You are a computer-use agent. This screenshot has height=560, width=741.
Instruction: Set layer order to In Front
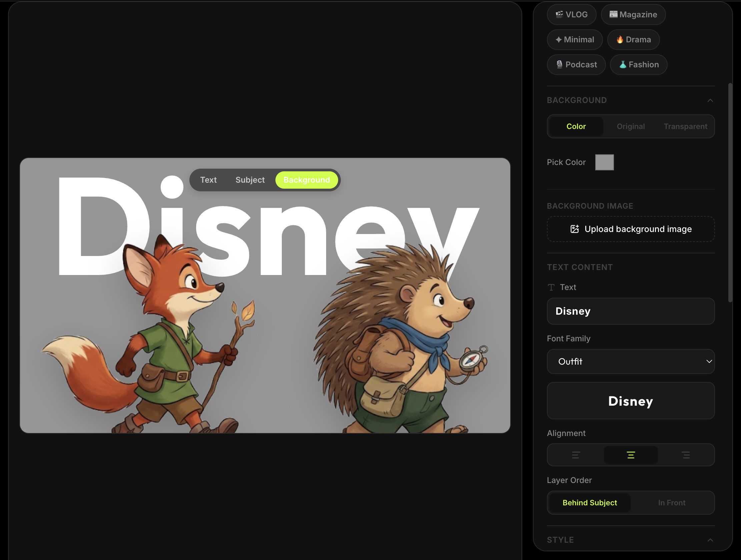pyautogui.click(x=672, y=503)
